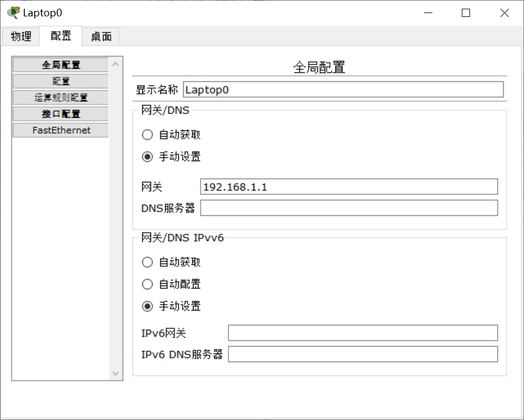The image size is (524, 420).
Task: Select the 配置 tab
Action: pyautogui.click(x=60, y=36)
